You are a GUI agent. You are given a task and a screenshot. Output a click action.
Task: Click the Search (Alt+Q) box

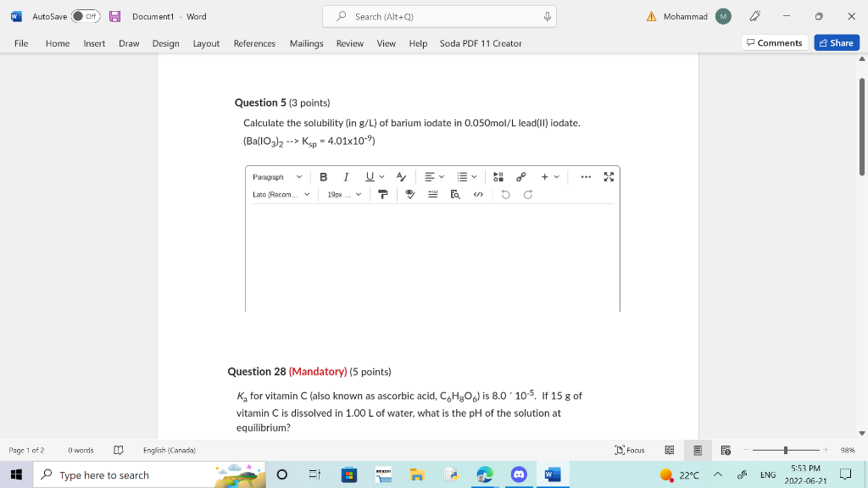pyautogui.click(x=439, y=17)
